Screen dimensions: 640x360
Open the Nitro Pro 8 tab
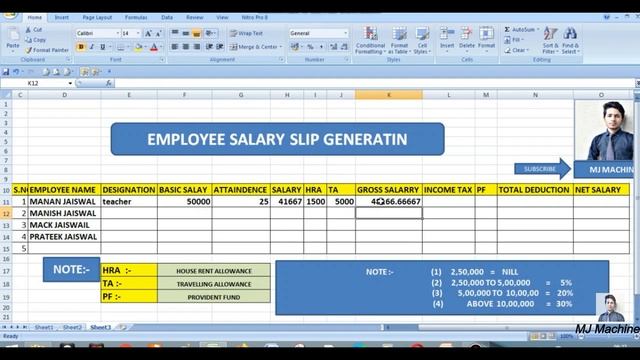coord(255,18)
